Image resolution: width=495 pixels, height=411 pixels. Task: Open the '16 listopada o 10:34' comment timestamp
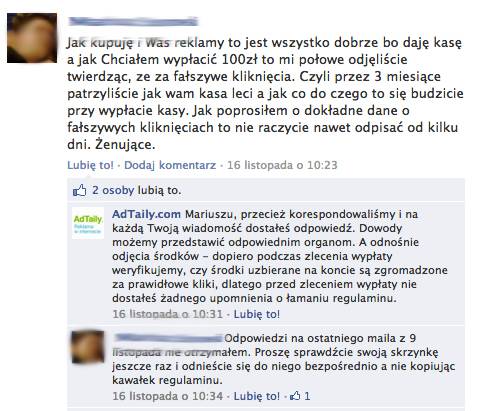pyautogui.click(x=168, y=396)
